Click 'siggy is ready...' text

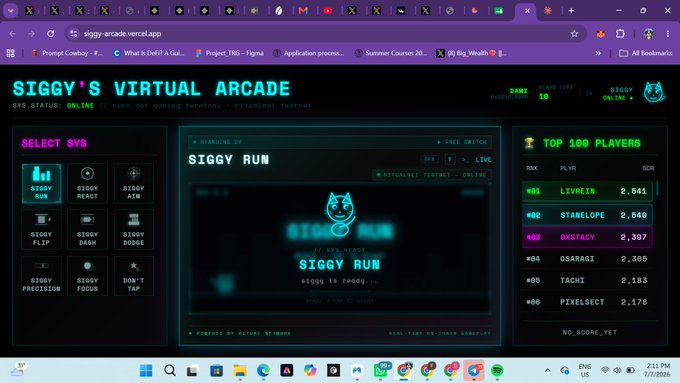pos(340,281)
